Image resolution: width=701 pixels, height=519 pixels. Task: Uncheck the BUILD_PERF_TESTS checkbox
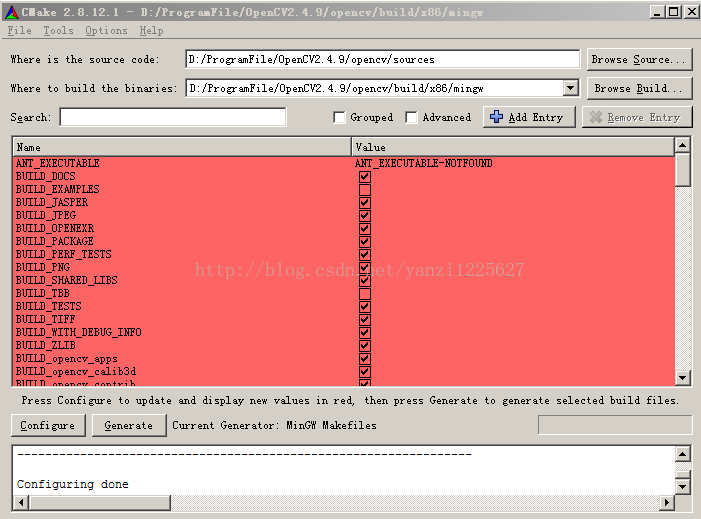365,254
